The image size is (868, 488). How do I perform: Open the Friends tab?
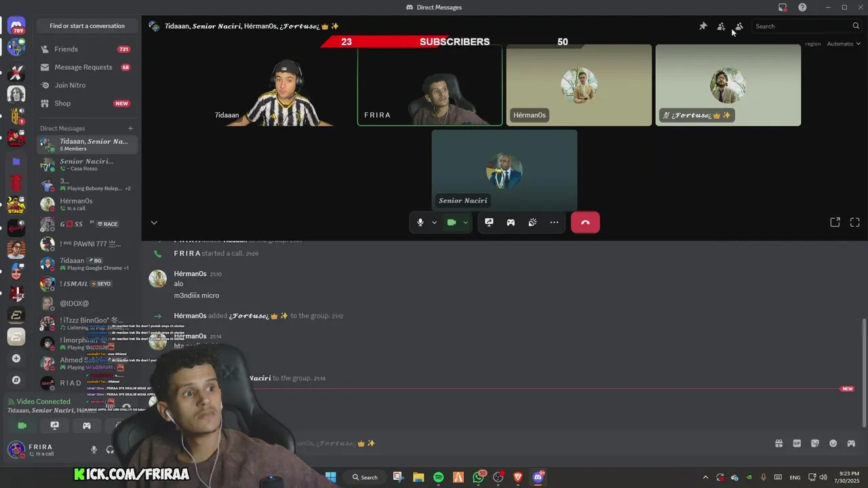click(87, 49)
